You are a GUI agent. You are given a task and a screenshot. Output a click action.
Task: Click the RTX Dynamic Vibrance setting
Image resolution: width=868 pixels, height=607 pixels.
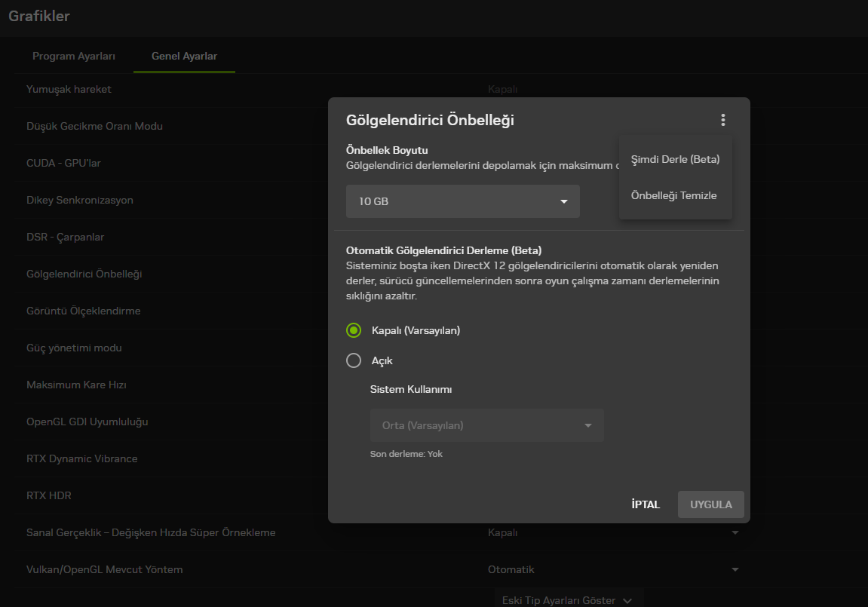(x=82, y=458)
